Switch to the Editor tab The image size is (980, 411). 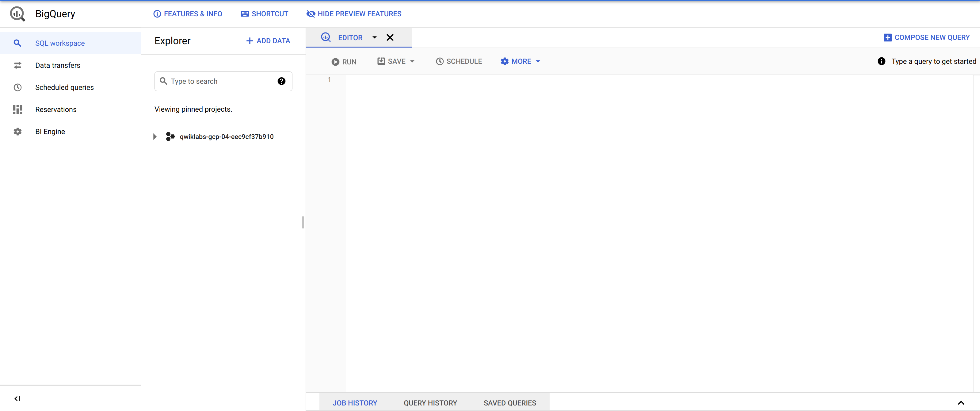[350, 38]
